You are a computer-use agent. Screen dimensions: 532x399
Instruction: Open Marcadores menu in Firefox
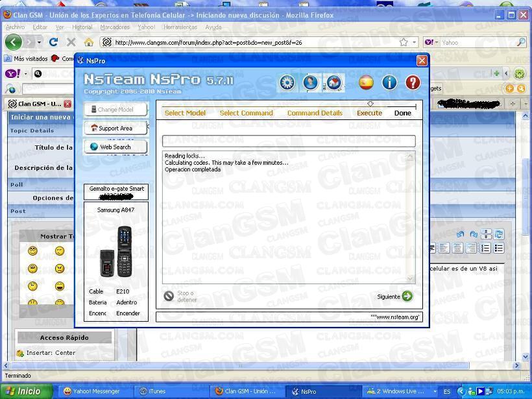coord(115,27)
